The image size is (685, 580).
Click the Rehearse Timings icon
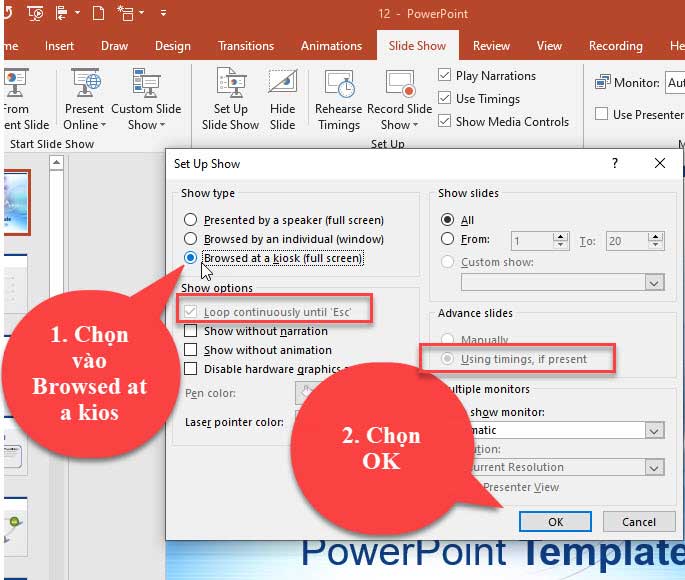339,83
